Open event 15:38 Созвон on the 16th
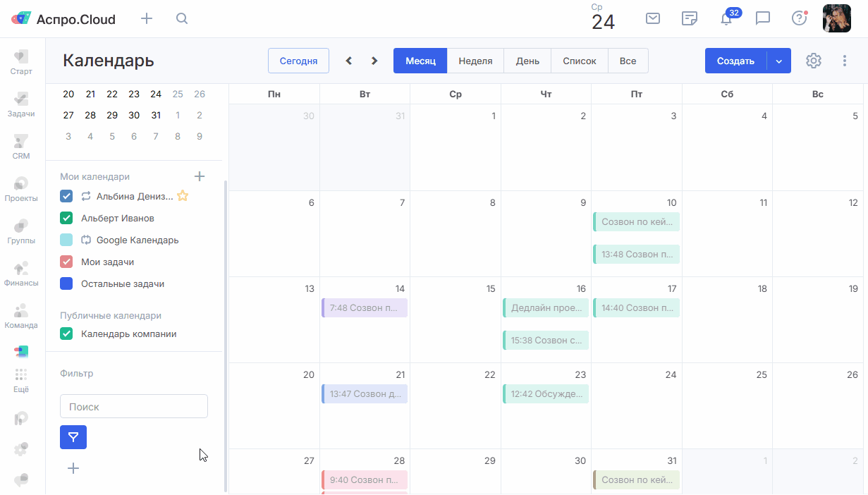The width and height of the screenshot is (868, 495). click(546, 340)
